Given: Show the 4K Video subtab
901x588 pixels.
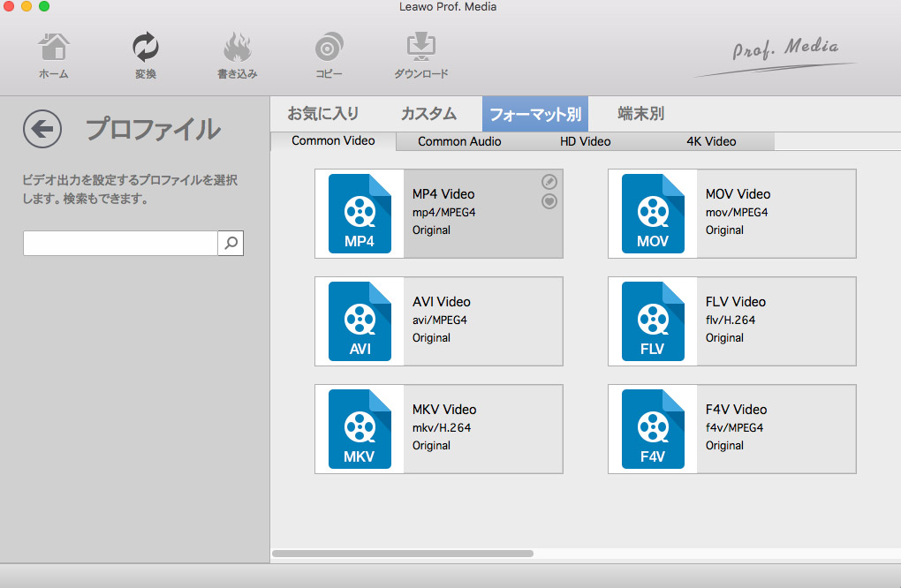Looking at the screenshot, I should click(711, 141).
